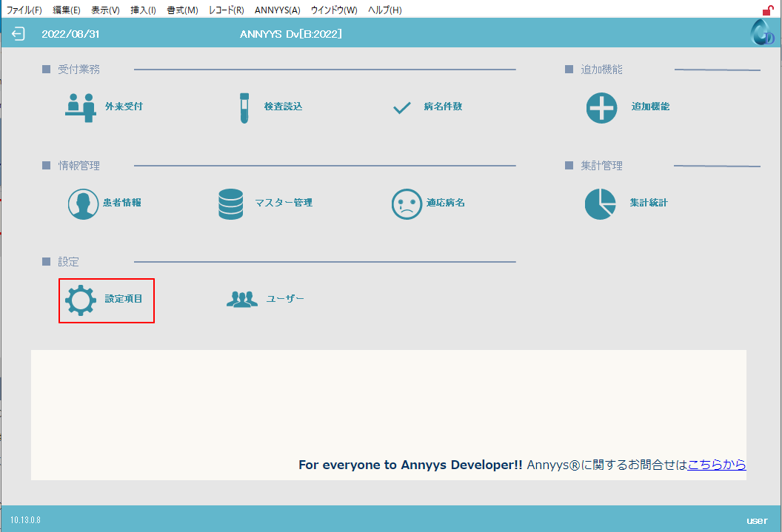Click the Annyys logo in the header
This screenshot has height=532, width=782.
click(x=763, y=33)
